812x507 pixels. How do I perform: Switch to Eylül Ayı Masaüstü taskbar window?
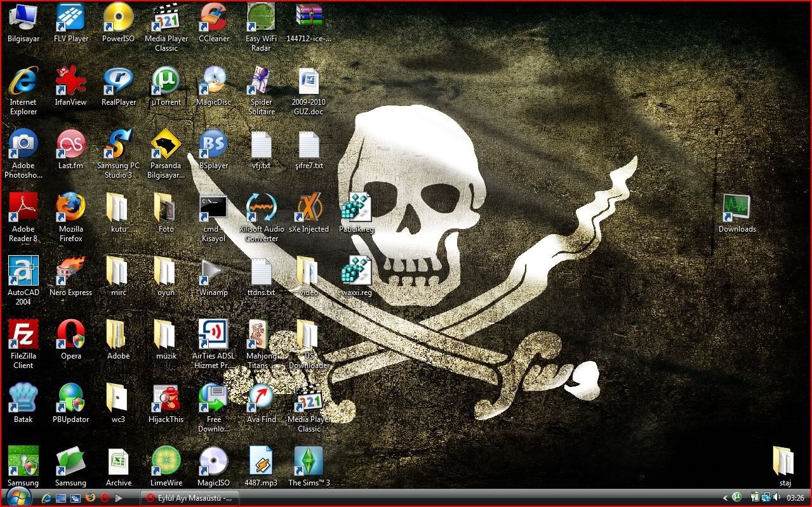pyautogui.click(x=190, y=498)
